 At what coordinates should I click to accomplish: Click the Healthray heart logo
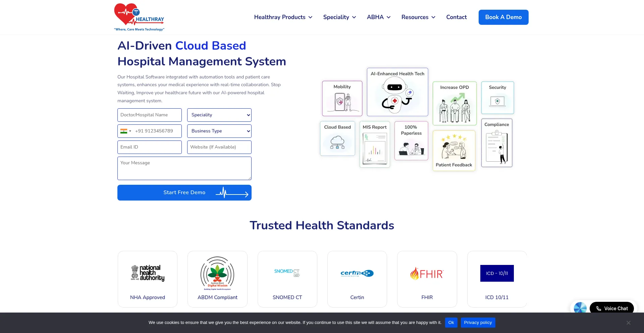pos(139,17)
